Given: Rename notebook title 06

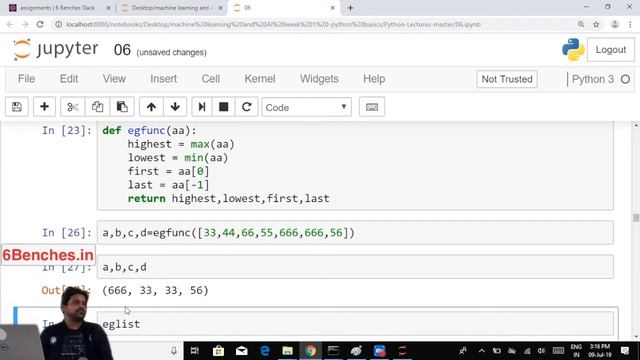Looking at the screenshot, I should [x=122, y=50].
